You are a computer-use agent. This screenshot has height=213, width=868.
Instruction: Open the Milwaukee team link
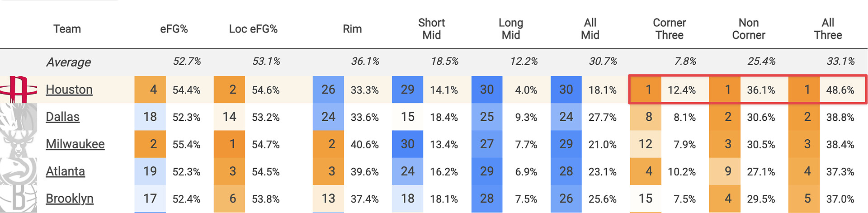click(x=75, y=144)
